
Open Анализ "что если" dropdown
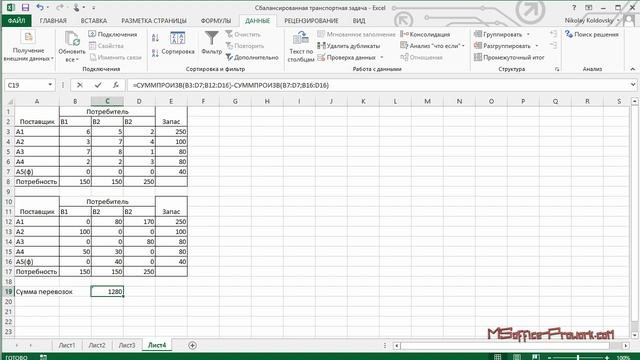point(463,46)
